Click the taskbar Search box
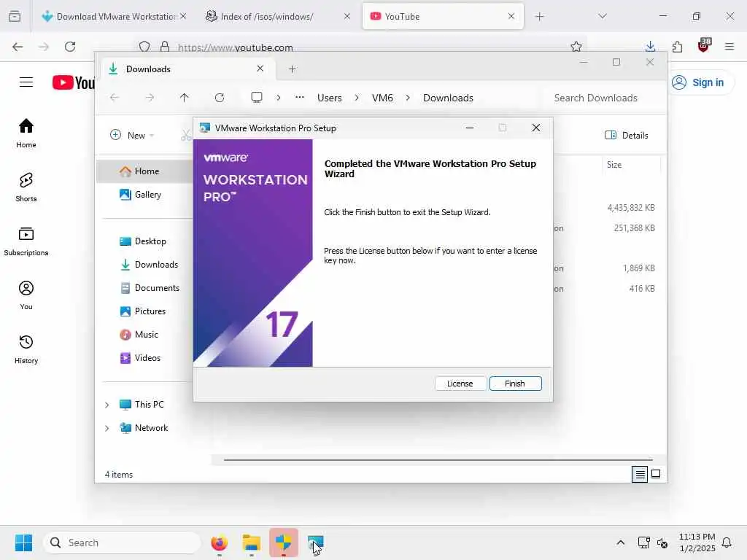This screenshot has width=747, height=560. pyautogui.click(x=122, y=542)
